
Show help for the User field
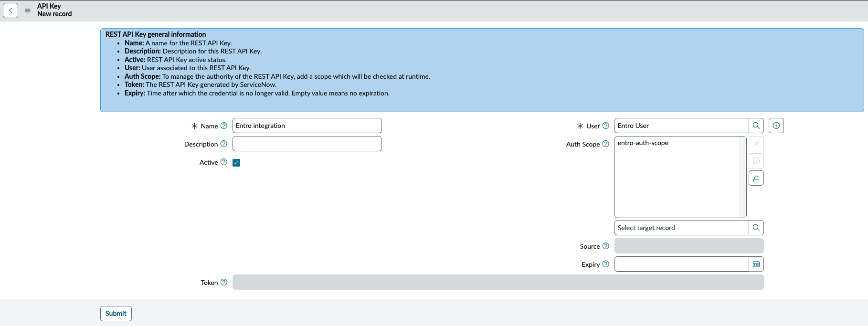point(605,126)
